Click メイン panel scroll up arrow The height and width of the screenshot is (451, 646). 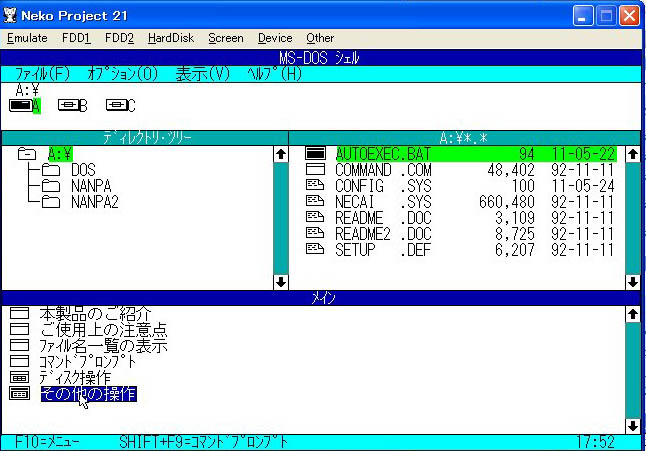pos(633,314)
